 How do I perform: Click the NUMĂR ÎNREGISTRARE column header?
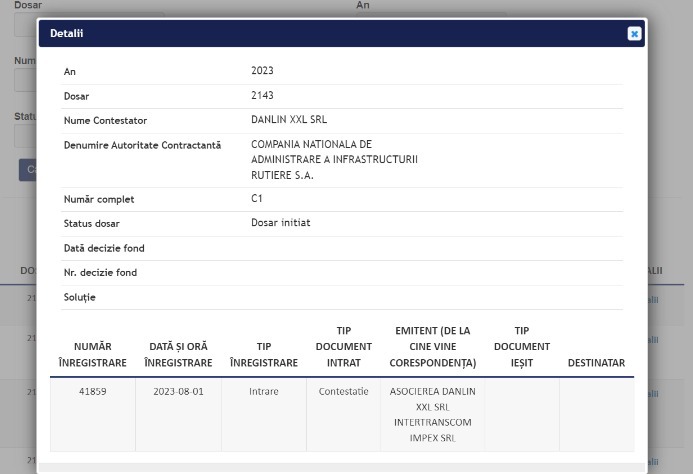(x=93, y=355)
